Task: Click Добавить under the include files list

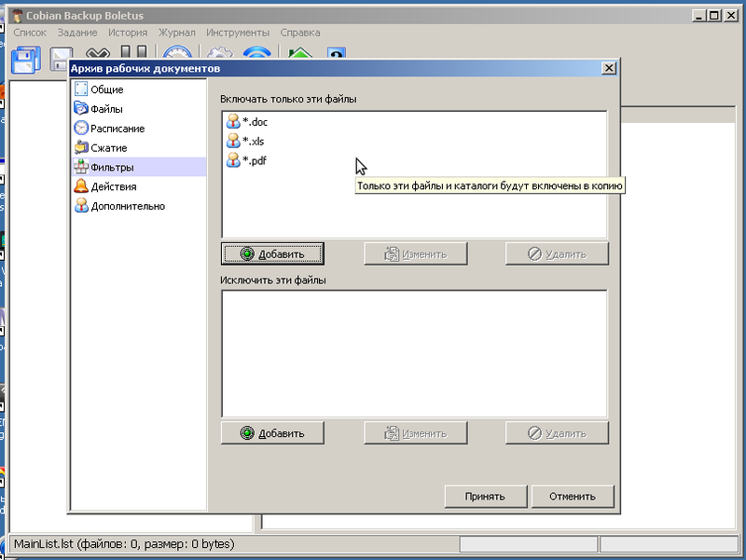Action: tap(272, 253)
